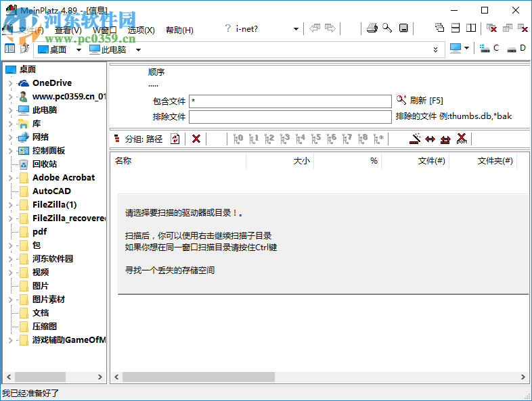This screenshot has height=401, width=532.
Task: Click the printer icon in the toolbar
Action: pos(372,28)
